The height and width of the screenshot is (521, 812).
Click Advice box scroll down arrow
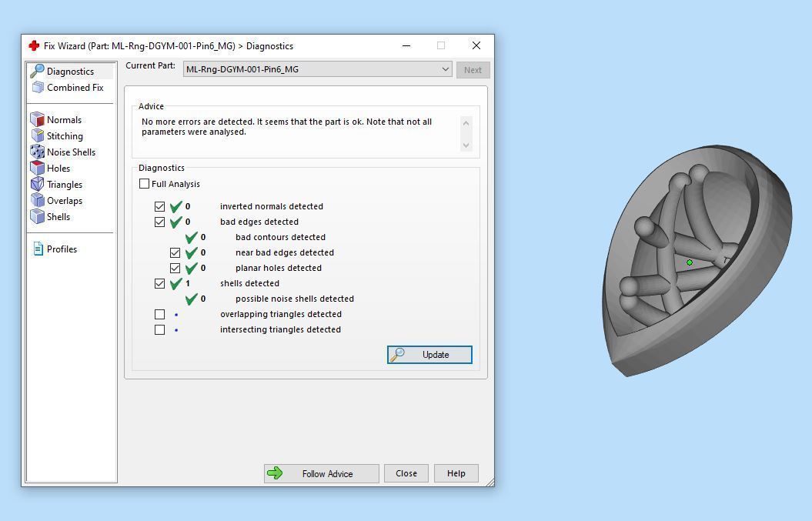(466, 145)
